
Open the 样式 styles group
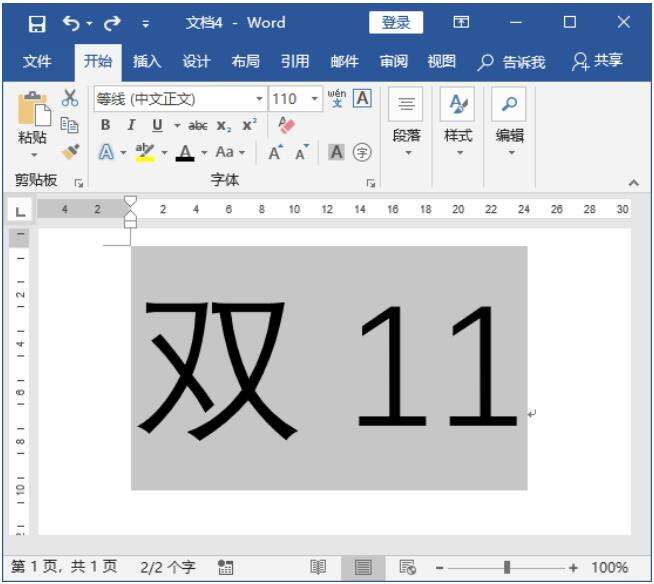click(458, 123)
